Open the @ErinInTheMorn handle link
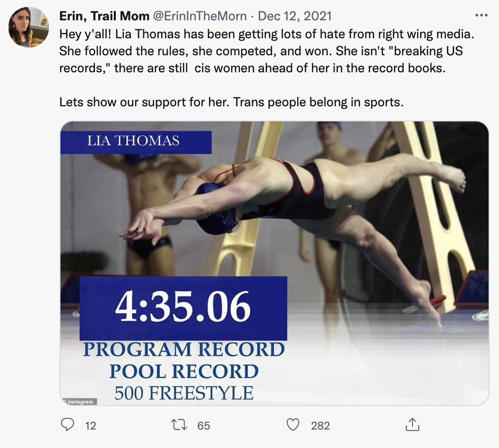The width and height of the screenshot is (499, 448). point(199,16)
